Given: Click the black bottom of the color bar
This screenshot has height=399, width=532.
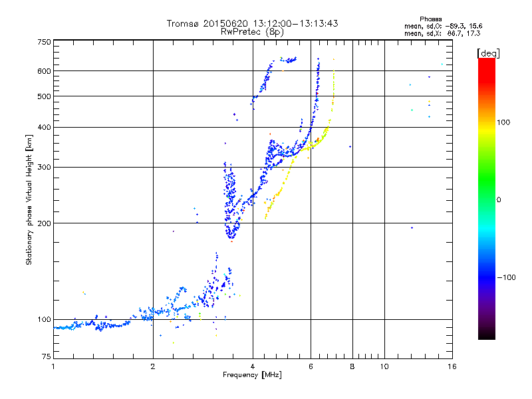Looking at the screenshot, I should coord(487,334).
